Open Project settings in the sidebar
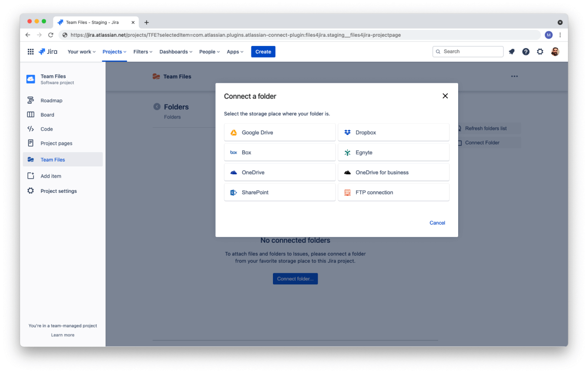Viewport: 588px width, 373px height. tap(63, 191)
